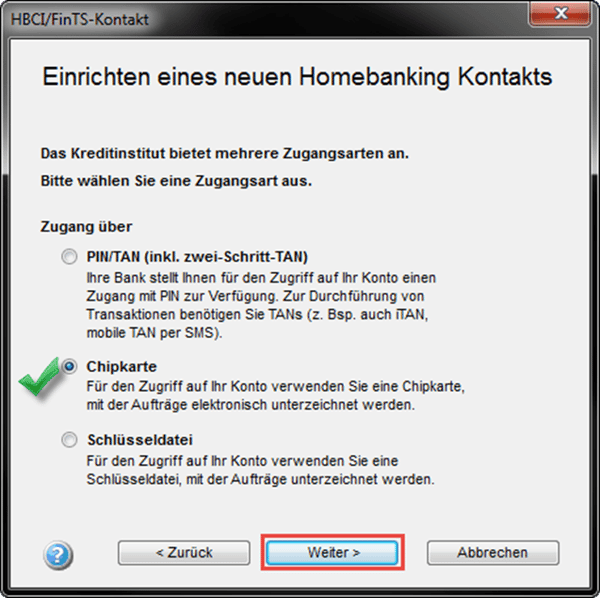Select the Chipkarte radio button

coord(69,367)
